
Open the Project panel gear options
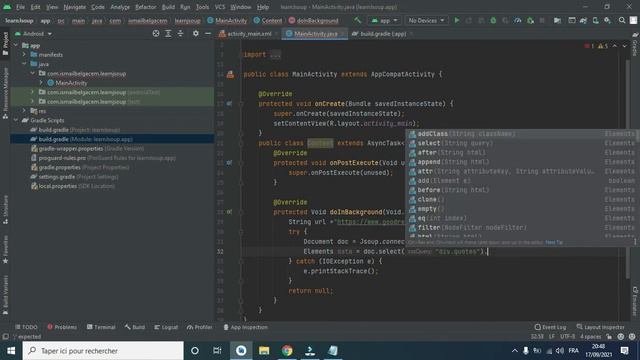pyautogui.click(x=196, y=33)
